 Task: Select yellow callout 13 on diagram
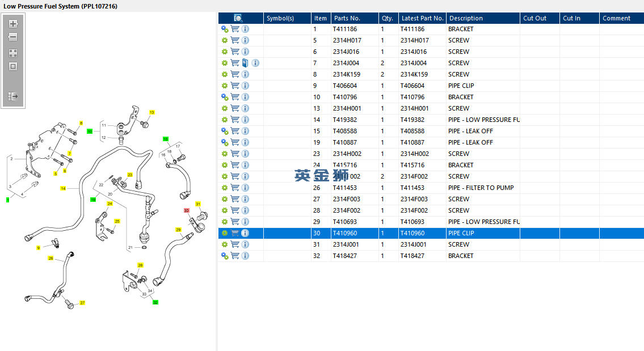tap(151, 112)
